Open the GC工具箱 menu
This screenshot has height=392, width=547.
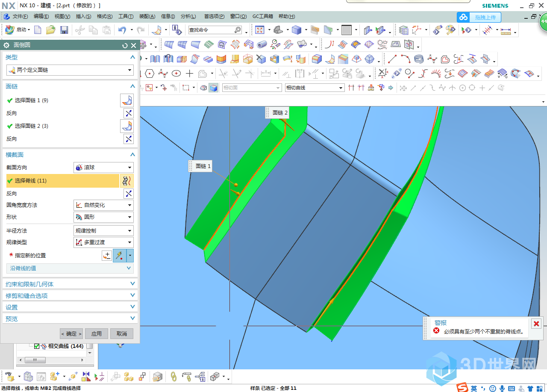[x=262, y=17]
